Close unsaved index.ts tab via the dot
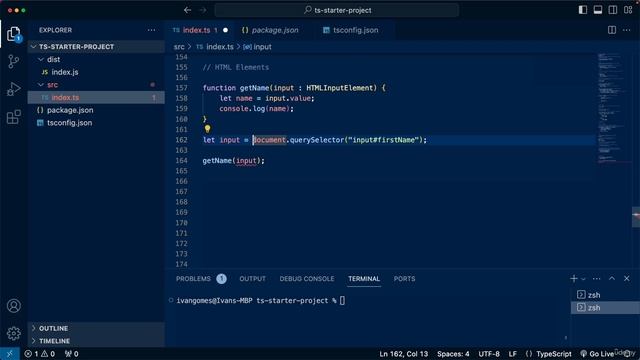 click(x=225, y=30)
